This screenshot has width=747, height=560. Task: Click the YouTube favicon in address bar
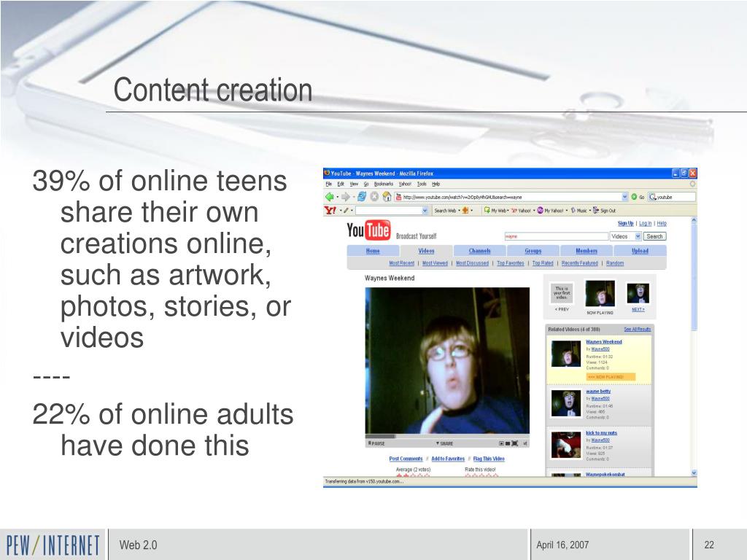point(399,197)
